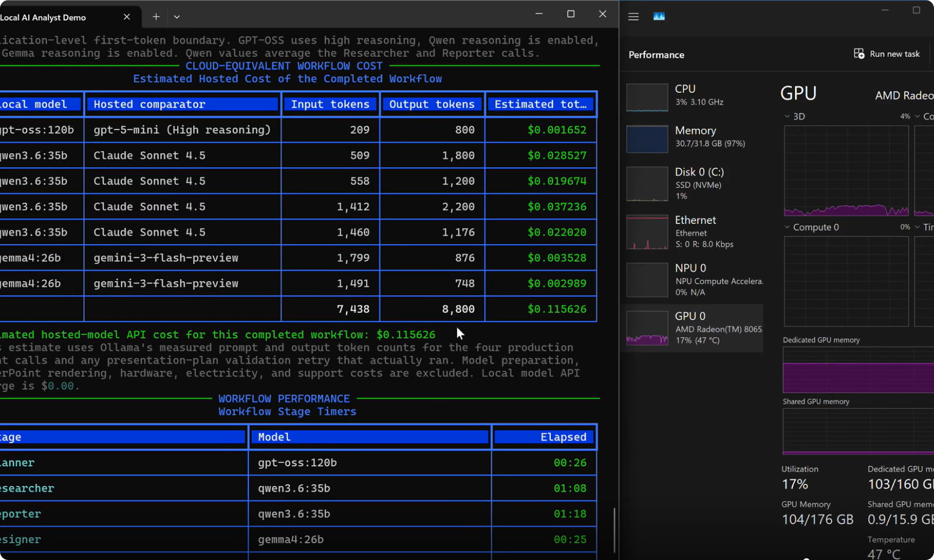Image resolution: width=934 pixels, height=560 pixels.
Task: Click the 01:08 elapsed time
Action: coord(570,488)
